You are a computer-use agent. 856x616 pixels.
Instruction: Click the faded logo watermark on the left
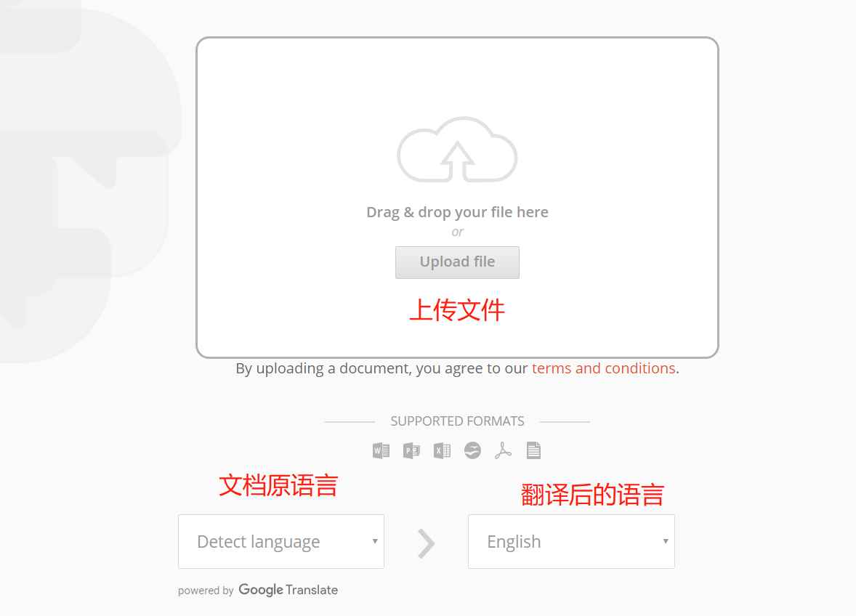[87, 182]
